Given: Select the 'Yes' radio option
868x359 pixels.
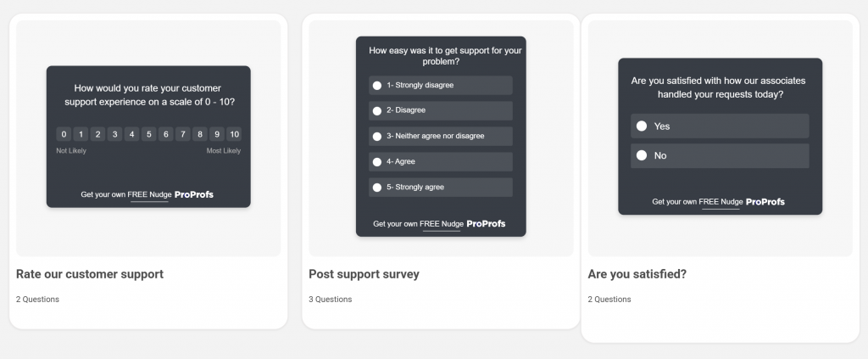Looking at the screenshot, I should [x=642, y=126].
